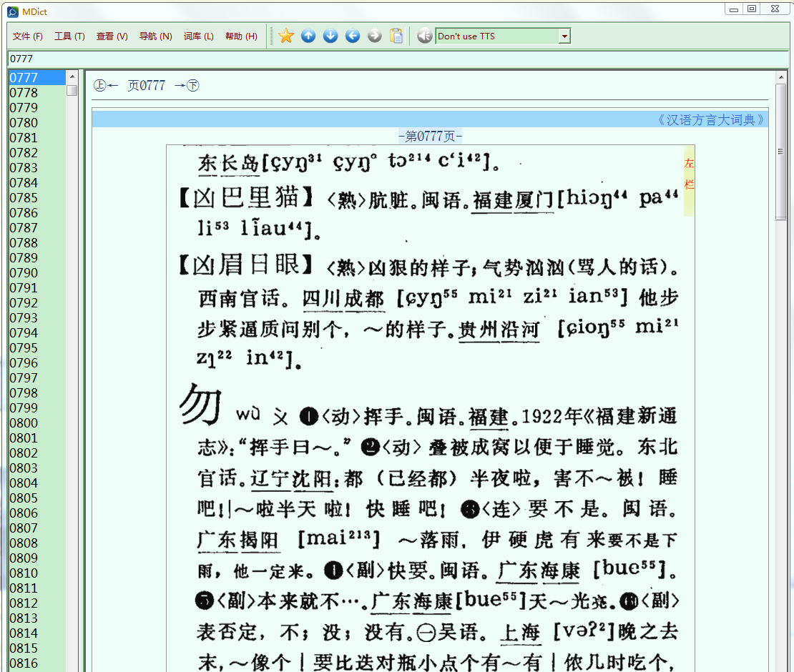This screenshot has width=794, height=672.
Task: Click the favorites star icon
Action: 286,36
